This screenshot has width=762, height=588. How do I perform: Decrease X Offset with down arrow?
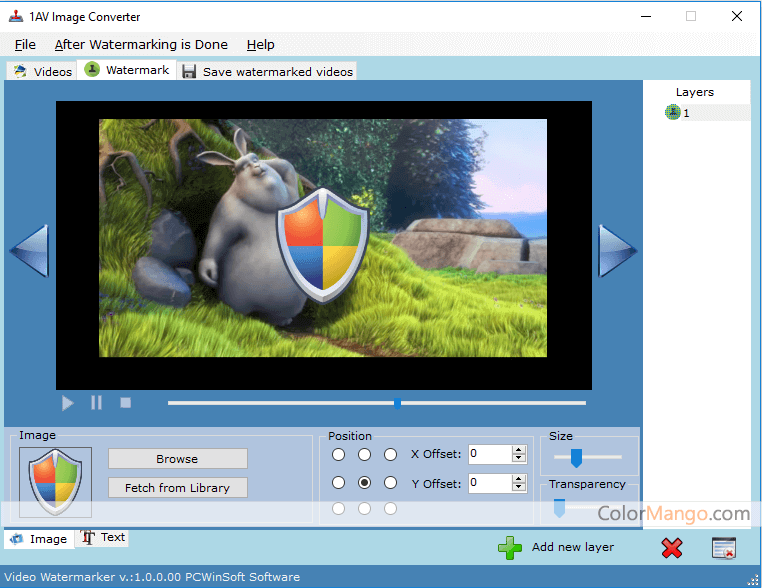tap(519, 458)
